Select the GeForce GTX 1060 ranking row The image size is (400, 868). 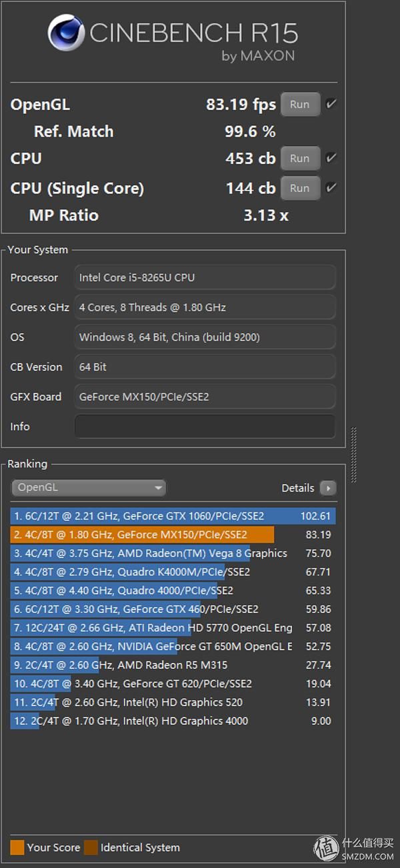tap(173, 516)
